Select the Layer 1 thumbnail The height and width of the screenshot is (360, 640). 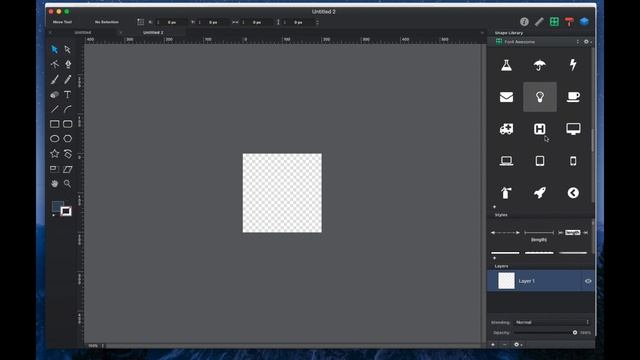tap(507, 281)
